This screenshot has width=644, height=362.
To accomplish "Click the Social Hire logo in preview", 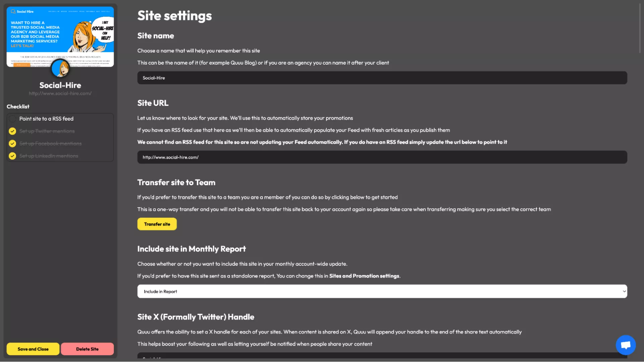I will (x=22, y=11).
